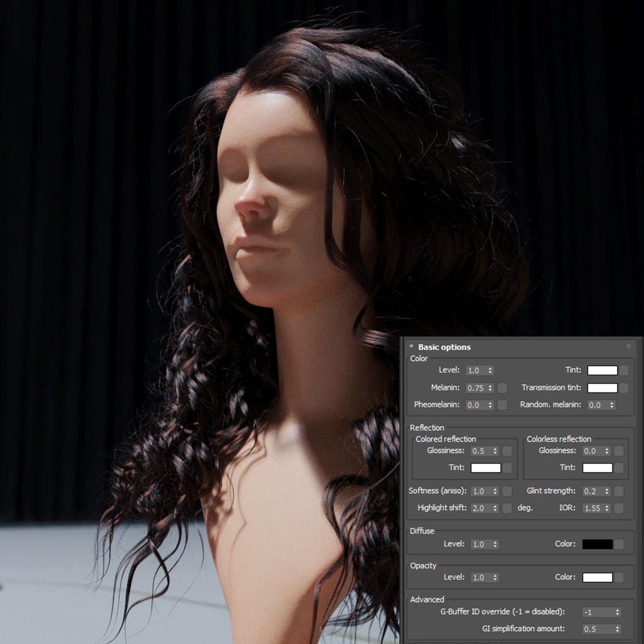Image resolution: width=644 pixels, height=644 pixels.
Task: Click the IOR spinner arrows
Action: 607,508
